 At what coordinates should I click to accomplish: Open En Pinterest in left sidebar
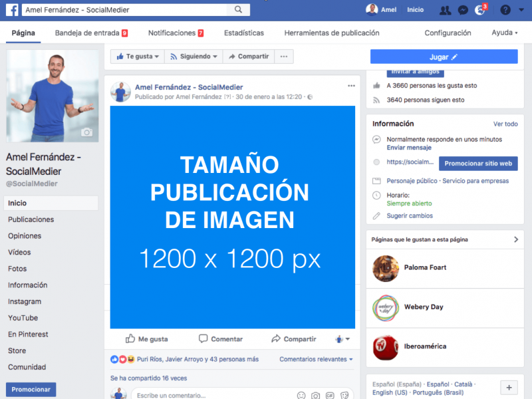(28, 334)
